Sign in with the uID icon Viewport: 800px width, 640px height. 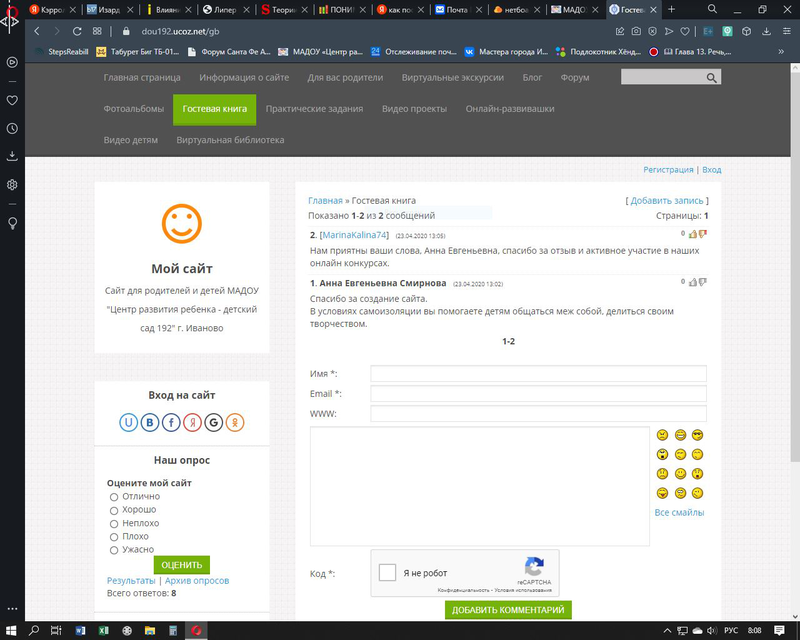coord(129,422)
